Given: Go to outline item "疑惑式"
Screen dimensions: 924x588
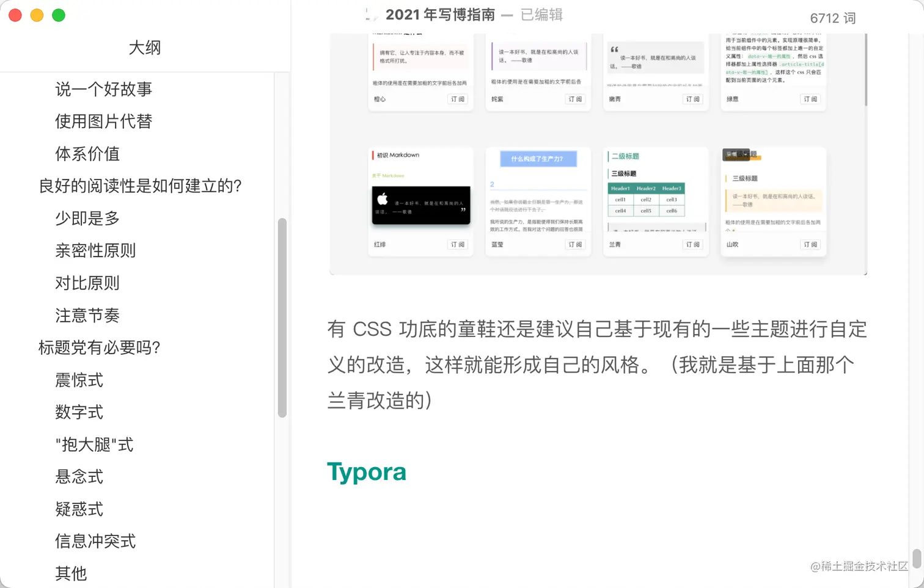Looking at the screenshot, I should coord(79,509).
